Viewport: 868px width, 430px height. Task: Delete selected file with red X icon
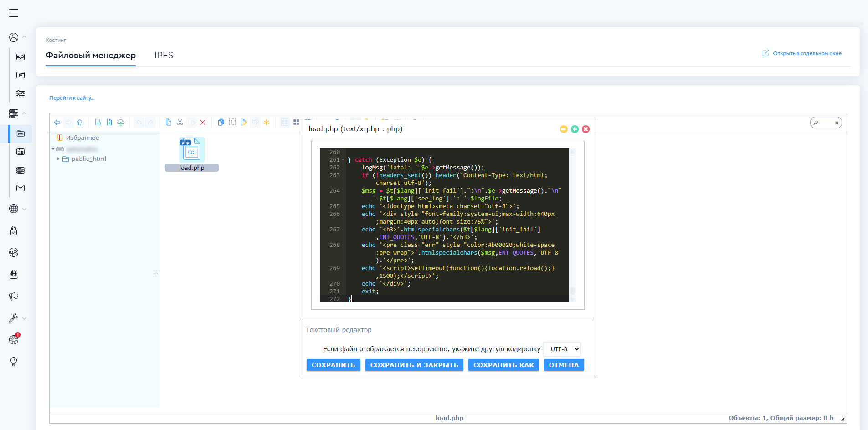pos(203,122)
